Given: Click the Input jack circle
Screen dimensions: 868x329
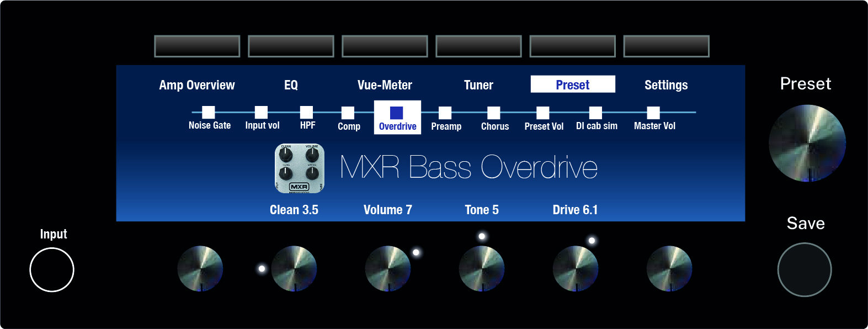Looking at the screenshot, I should (x=52, y=270).
